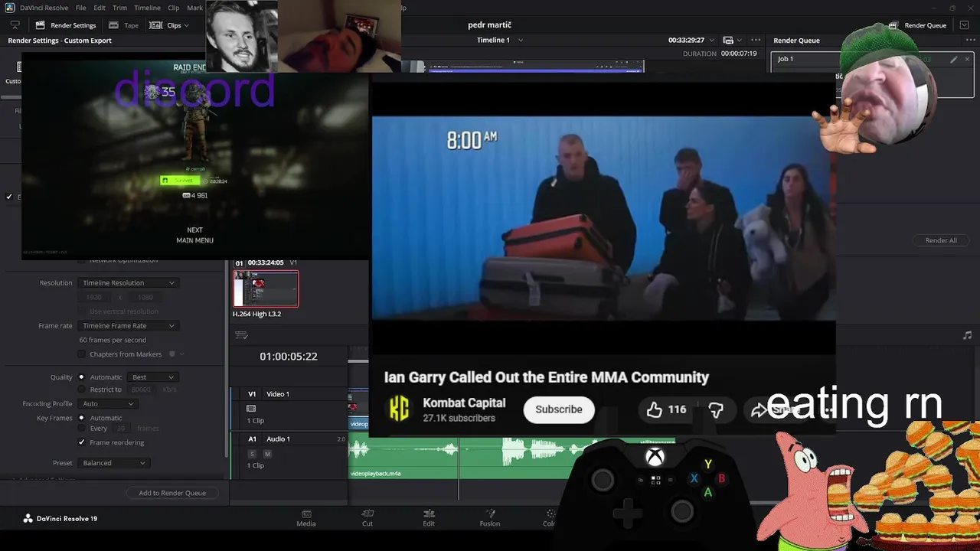Dislike the YouTube video thumbs down
This screenshot has width=980, height=551.
tap(716, 410)
